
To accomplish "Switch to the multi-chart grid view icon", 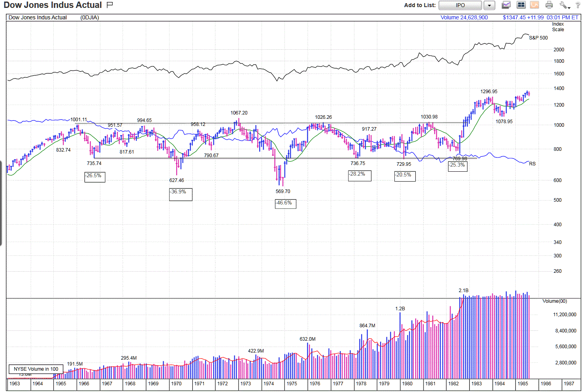I will pyautogui.click(x=521, y=5).
